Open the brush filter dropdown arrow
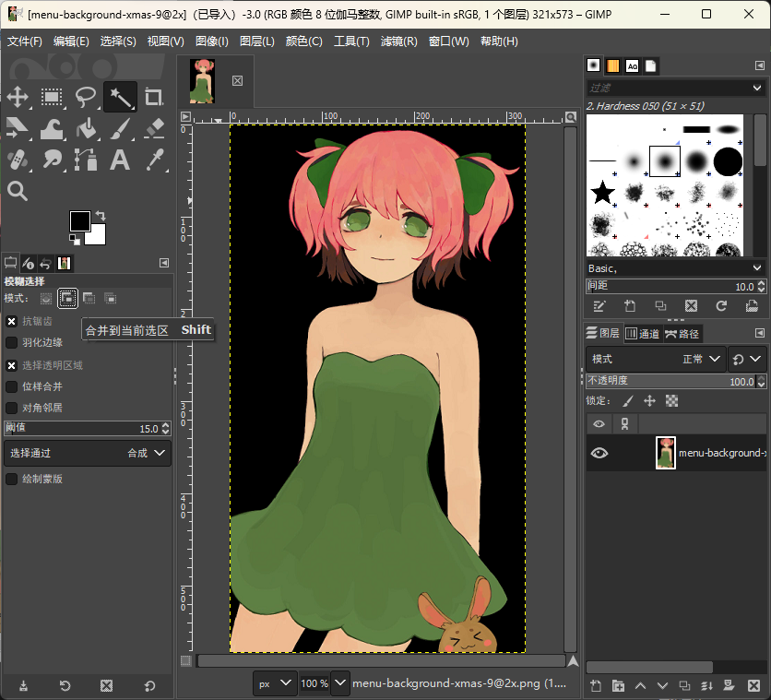Screen dimensions: 771x700 click(757, 88)
